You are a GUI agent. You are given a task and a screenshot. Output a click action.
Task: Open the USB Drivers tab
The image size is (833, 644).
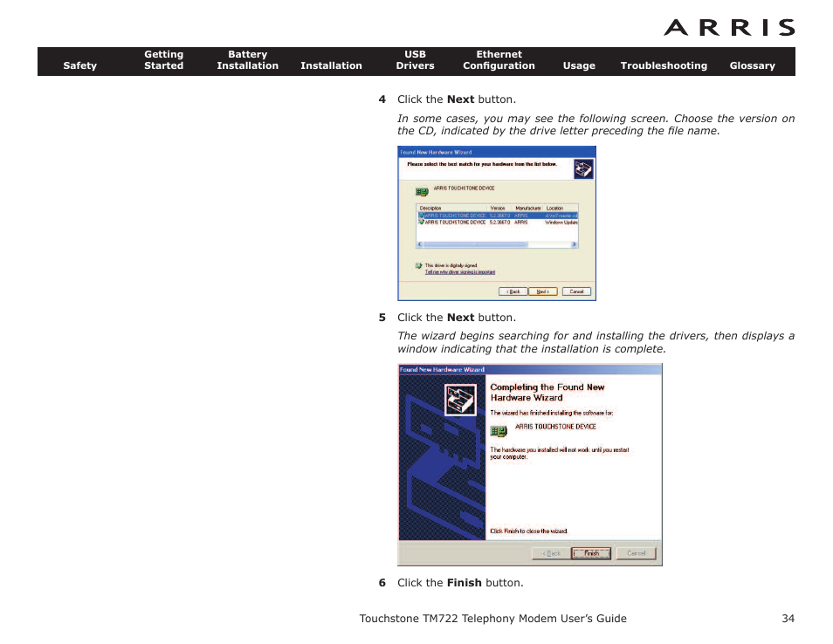(415, 60)
